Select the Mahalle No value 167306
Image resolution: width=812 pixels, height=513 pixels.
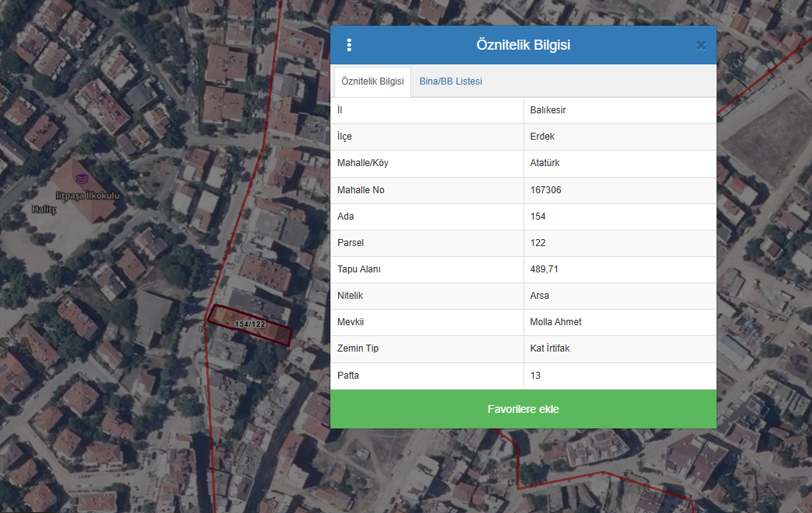coord(546,190)
